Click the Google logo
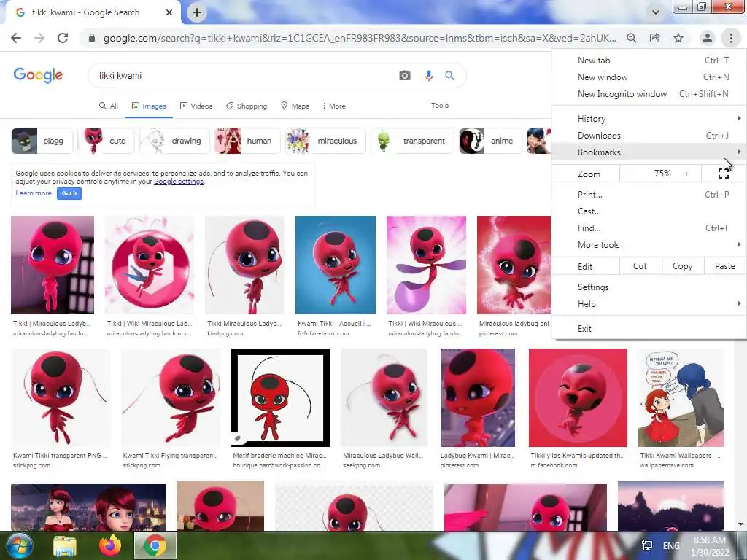 click(x=38, y=75)
